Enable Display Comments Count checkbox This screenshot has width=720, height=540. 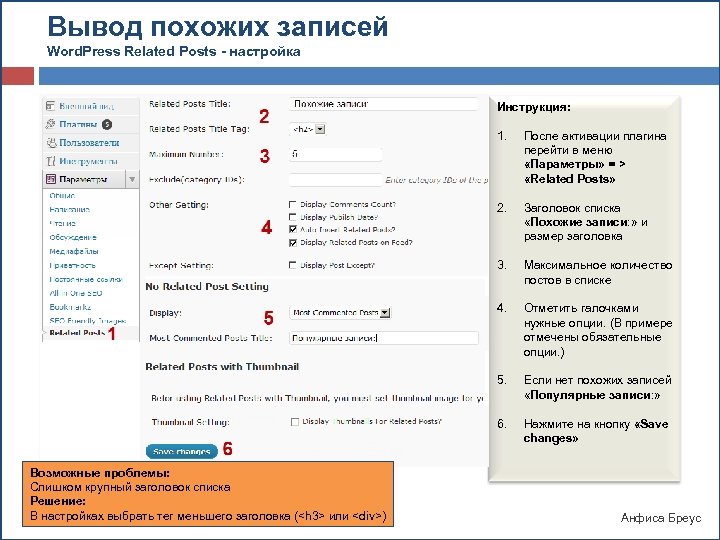pyautogui.click(x=292, y=204)
